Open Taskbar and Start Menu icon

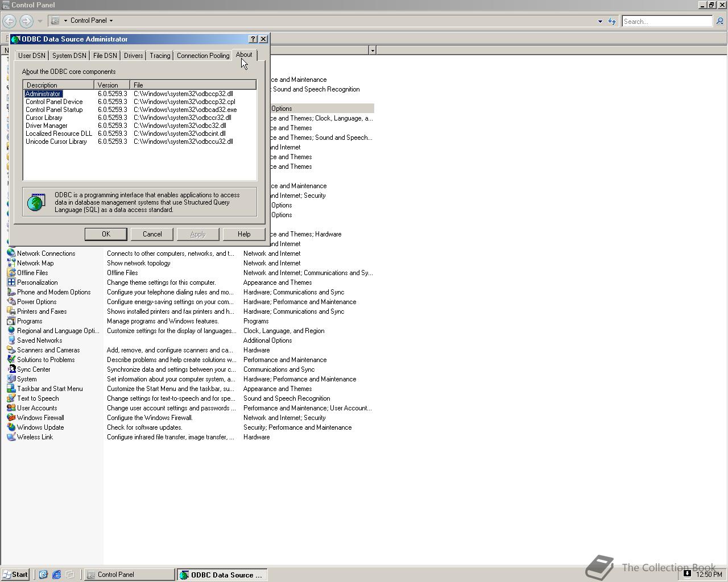(11, 389)
